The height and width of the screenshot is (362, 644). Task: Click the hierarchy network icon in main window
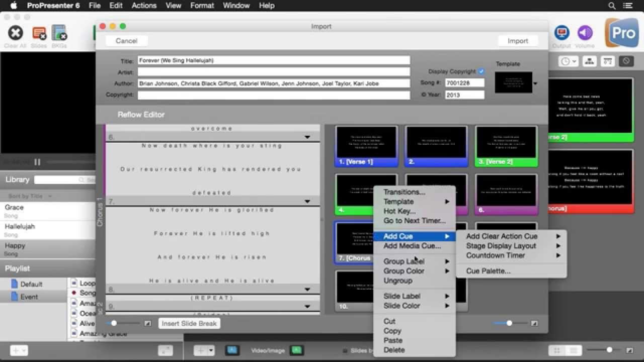[589, 61]
